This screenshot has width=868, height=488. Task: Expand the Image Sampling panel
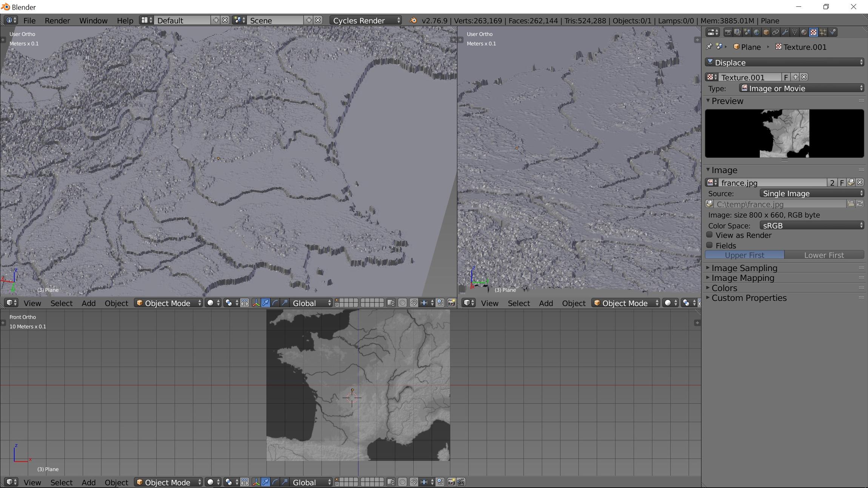pyautogui.click(x=744, y=268)
